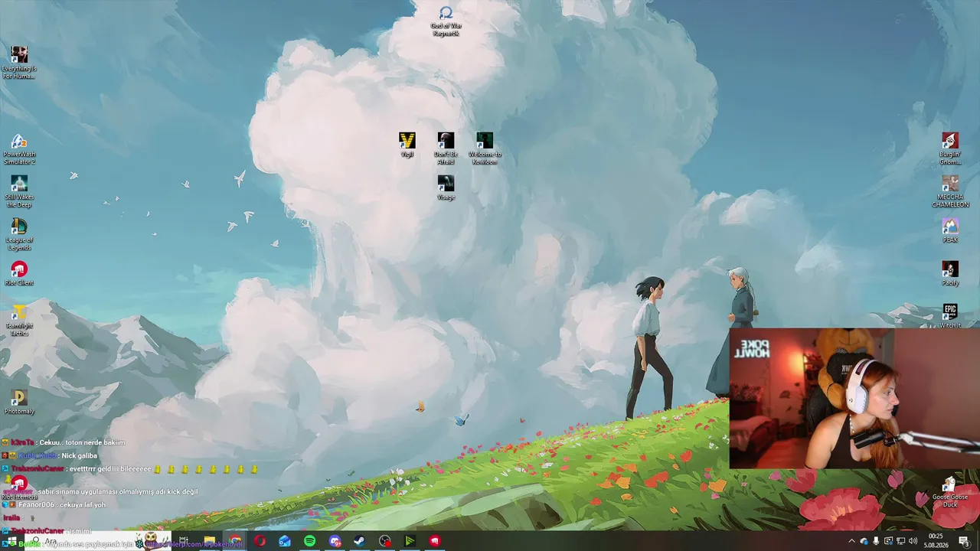Open Discord from the taskbar
This screenshot has width=980, height=551.
point(335,541)
